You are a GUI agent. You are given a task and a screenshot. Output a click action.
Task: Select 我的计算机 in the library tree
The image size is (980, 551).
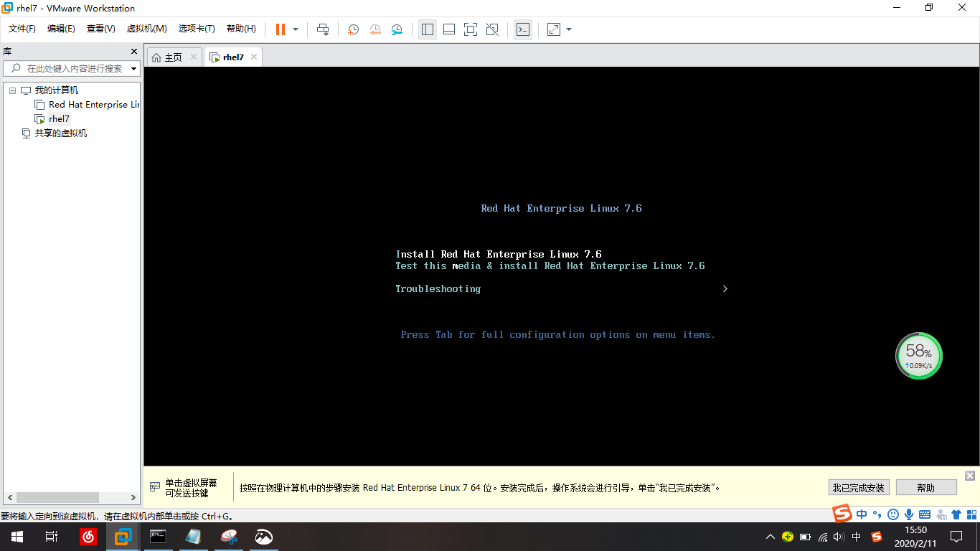click(57, 90)
